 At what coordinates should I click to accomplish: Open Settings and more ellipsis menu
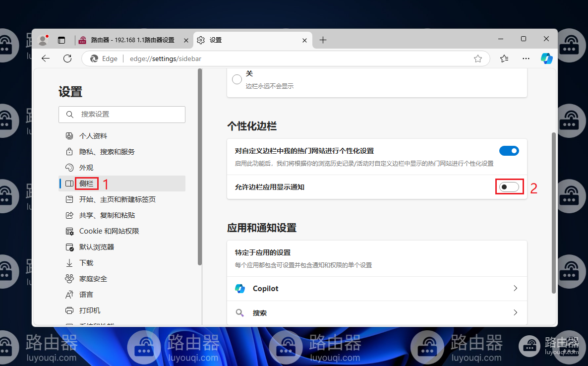click(526, 59)
